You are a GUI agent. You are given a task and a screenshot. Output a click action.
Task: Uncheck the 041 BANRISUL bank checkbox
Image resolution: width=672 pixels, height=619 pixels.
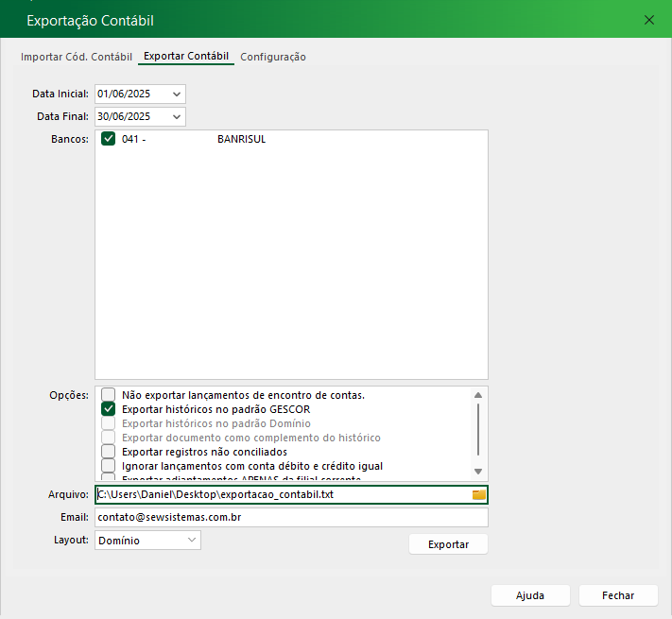point(109,139)
